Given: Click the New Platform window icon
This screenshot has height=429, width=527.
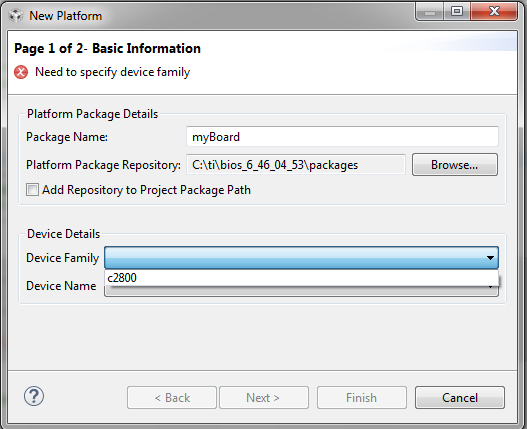Looking at the screenshot, I should pos(15,15).
